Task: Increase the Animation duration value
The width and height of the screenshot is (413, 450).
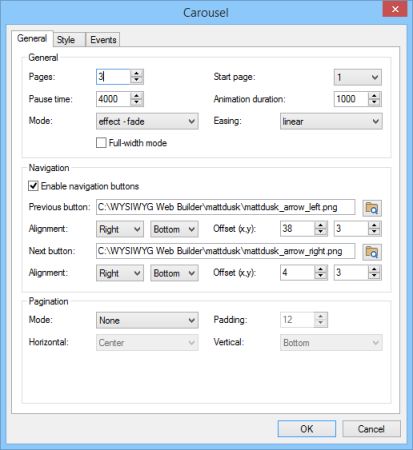Action: 374,95
